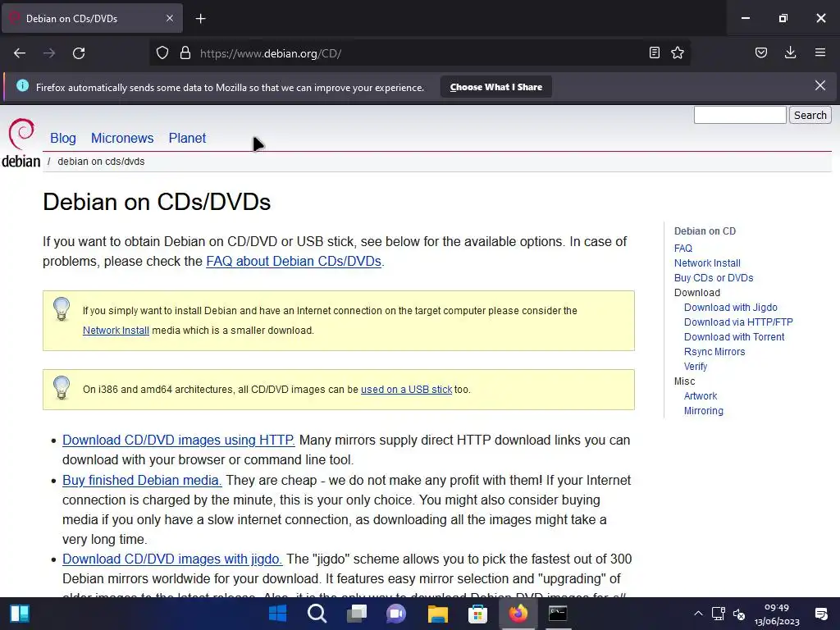The height and width of the screenshot is (630, 840).
Task: Click the network status tray icon
Action: pyautogui.click(x=718, y=614)
